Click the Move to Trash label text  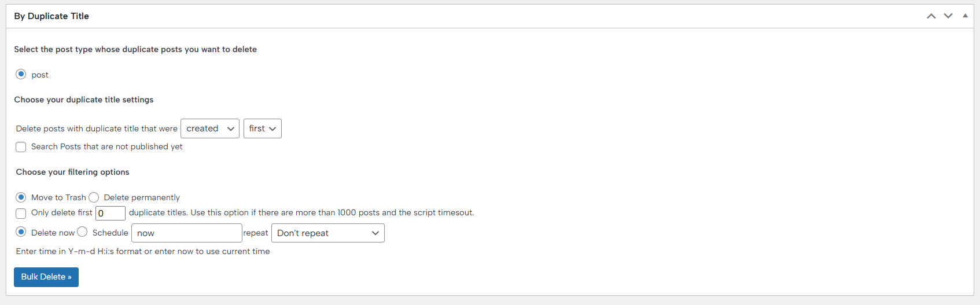(x=58, y=198)
